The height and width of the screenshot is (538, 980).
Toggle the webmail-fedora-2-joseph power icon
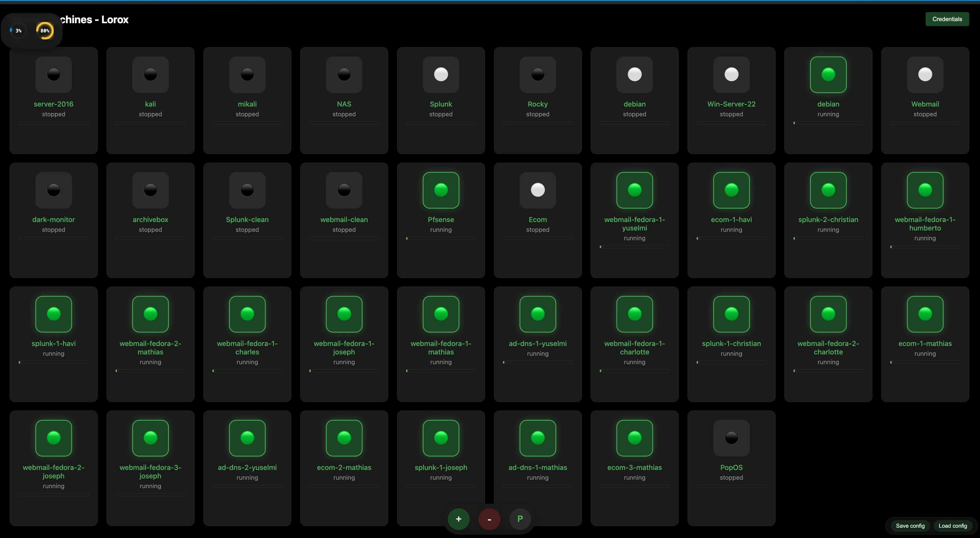point(54,438)
